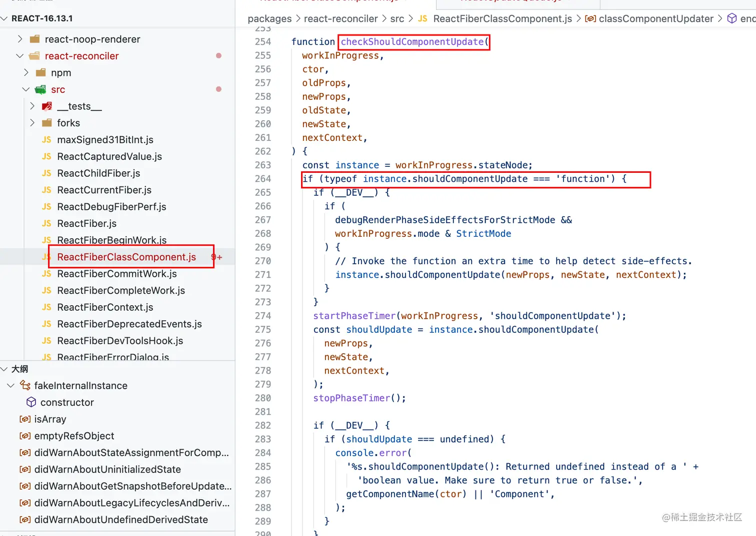Open ReactChildFiber.js file
This screenshot has height=536, width=756.
(98, 173)
